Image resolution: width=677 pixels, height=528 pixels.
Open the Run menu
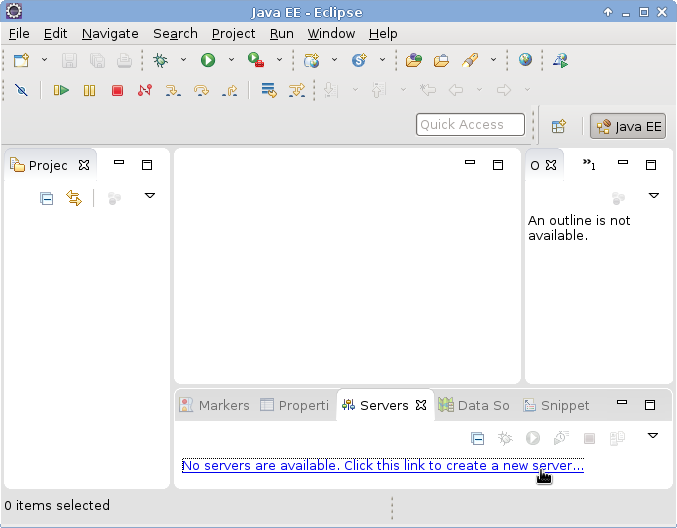point(282,34)
